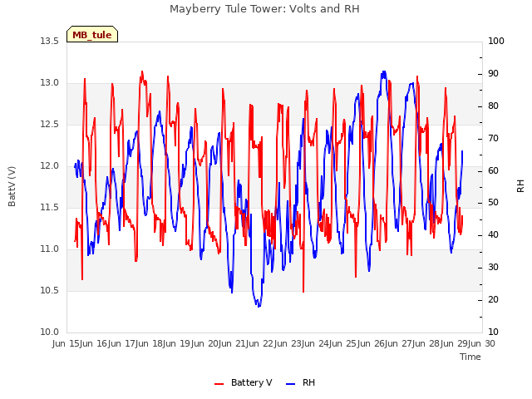Click the Jun 20 date label
The height and width of the screenshot is (399, 532).
click(204, 343)
